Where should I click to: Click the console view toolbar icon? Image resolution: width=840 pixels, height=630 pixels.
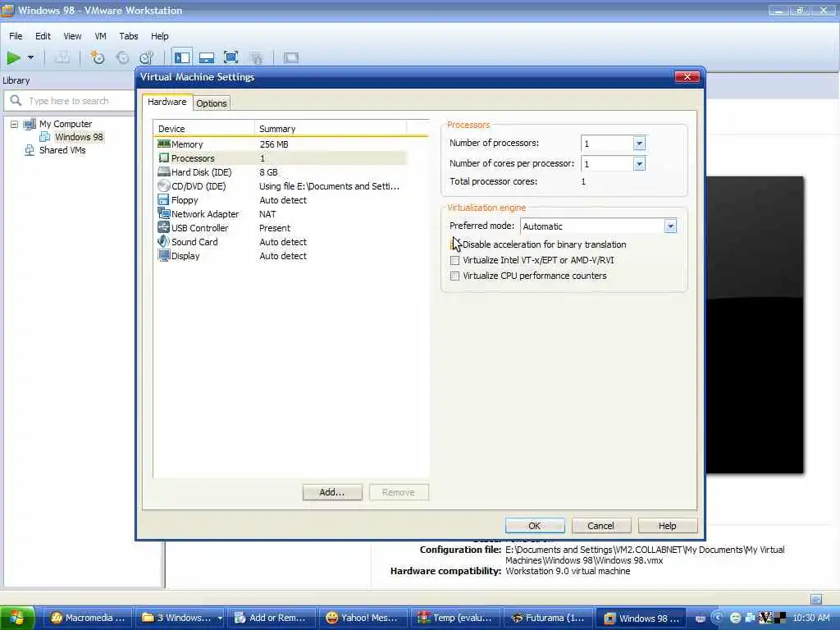[291, 57]
